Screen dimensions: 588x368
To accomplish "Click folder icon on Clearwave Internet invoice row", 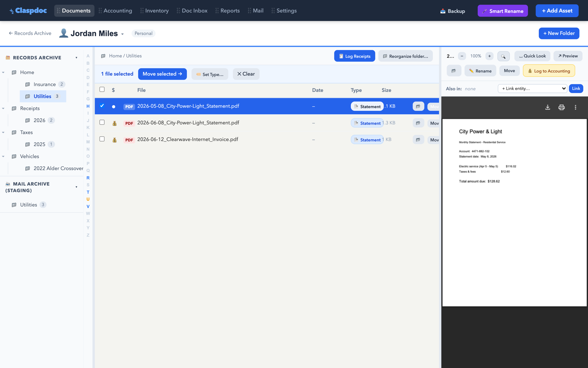I will click(x=418, y=139).
